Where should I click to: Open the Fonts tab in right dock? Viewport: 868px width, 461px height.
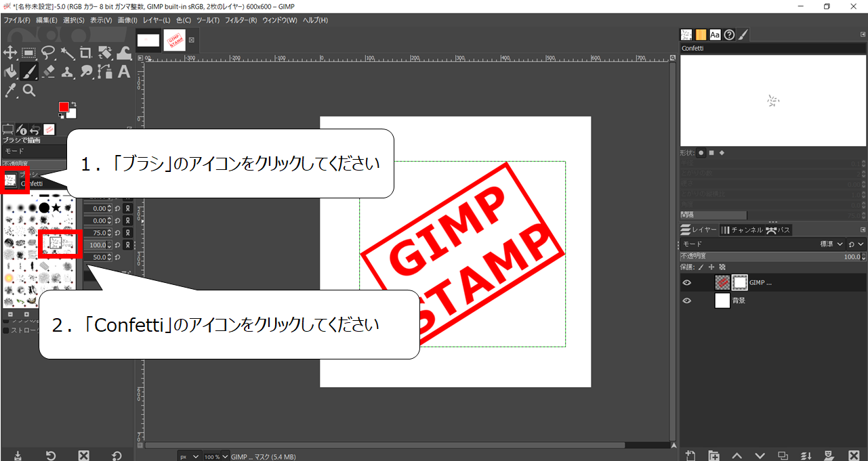click(x=715, y=35)
